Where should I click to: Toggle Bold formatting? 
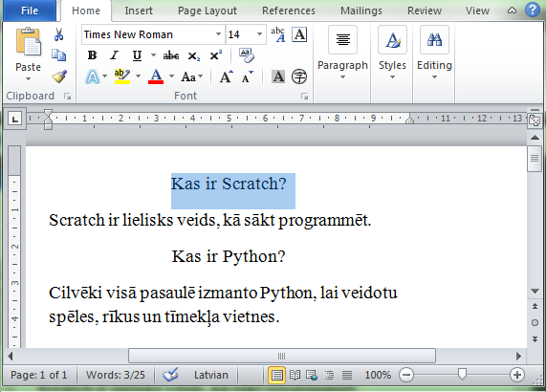pos(93,55)
